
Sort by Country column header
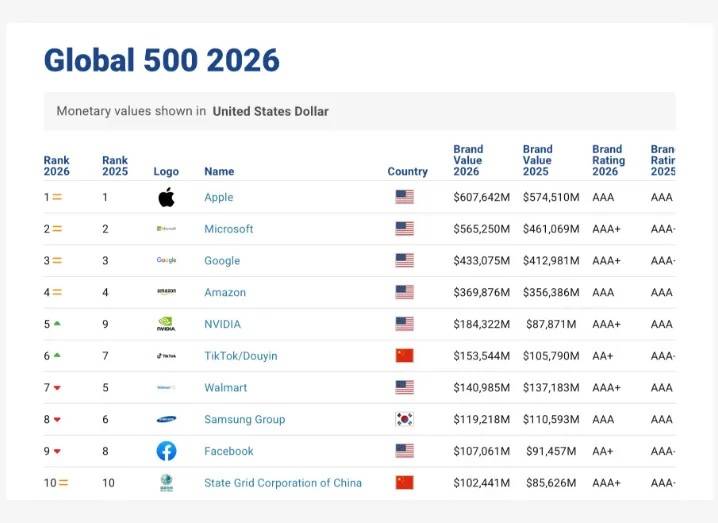tap(407, 172)
